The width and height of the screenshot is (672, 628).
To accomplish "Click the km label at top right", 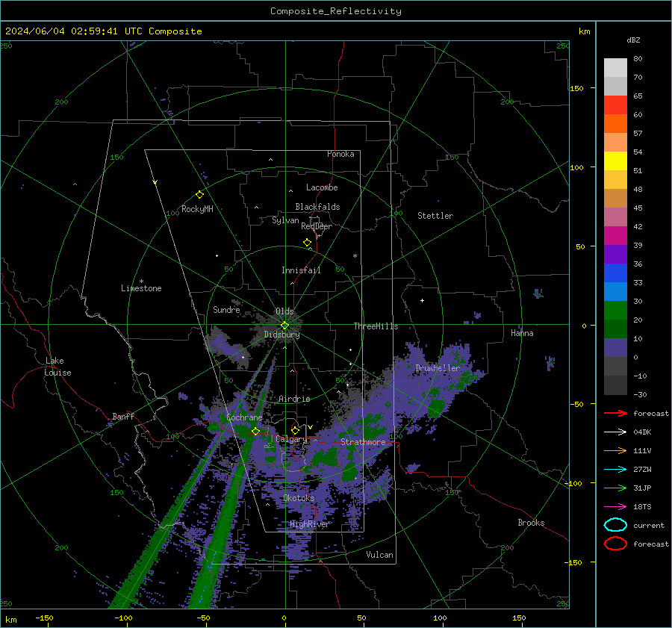I will pyautogui.click(x=584, y=31).
